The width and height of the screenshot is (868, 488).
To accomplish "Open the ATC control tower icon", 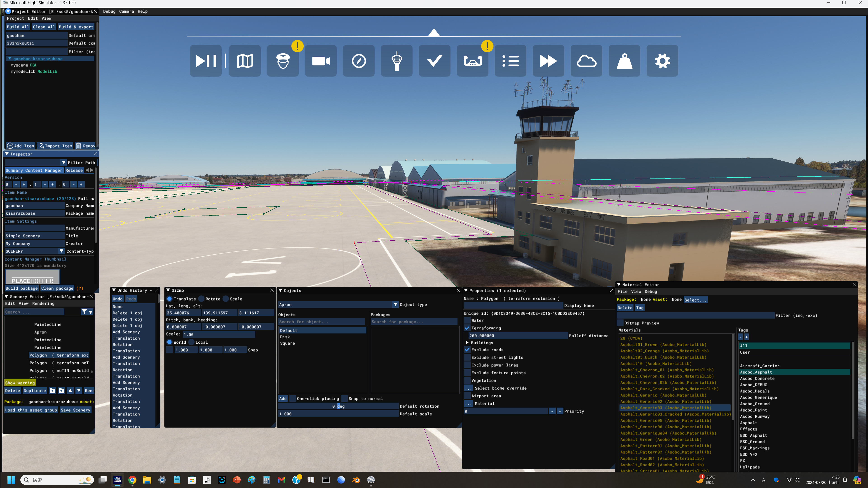I will coord(396,61).
